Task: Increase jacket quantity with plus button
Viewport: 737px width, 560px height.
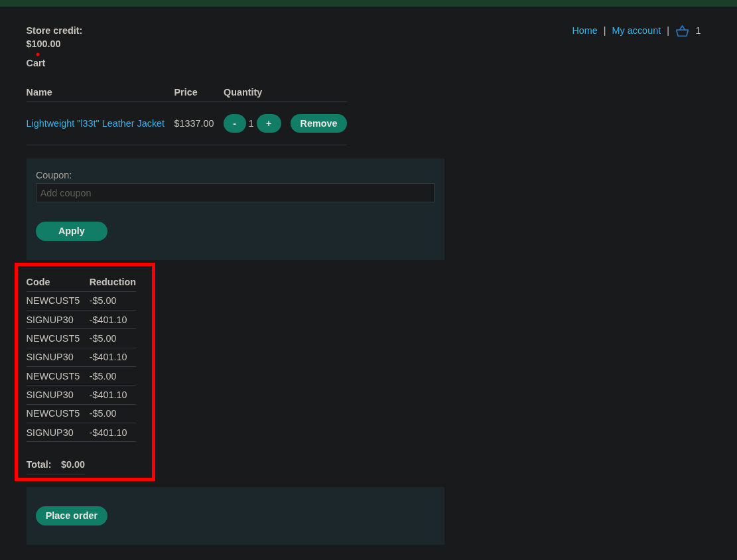Action: click(269, 123)
